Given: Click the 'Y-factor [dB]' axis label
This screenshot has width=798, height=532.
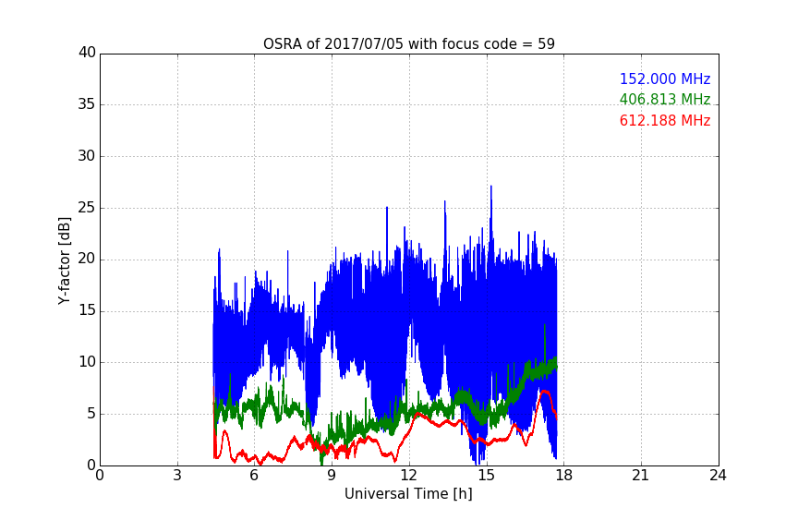Looking at the screenshot, I should [64, 260].
